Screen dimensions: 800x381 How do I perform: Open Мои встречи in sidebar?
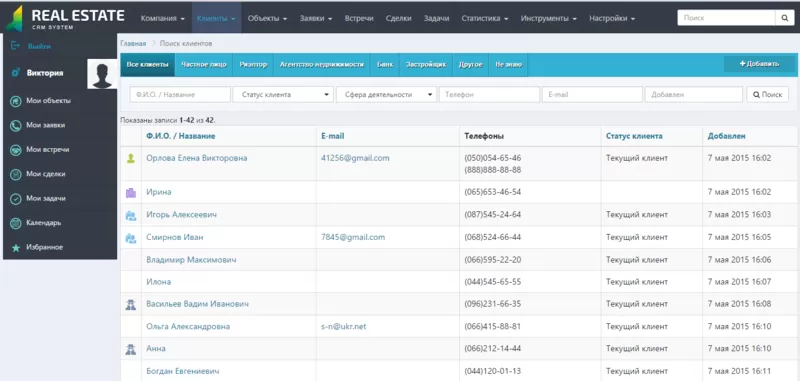click(x=47, y=150)
